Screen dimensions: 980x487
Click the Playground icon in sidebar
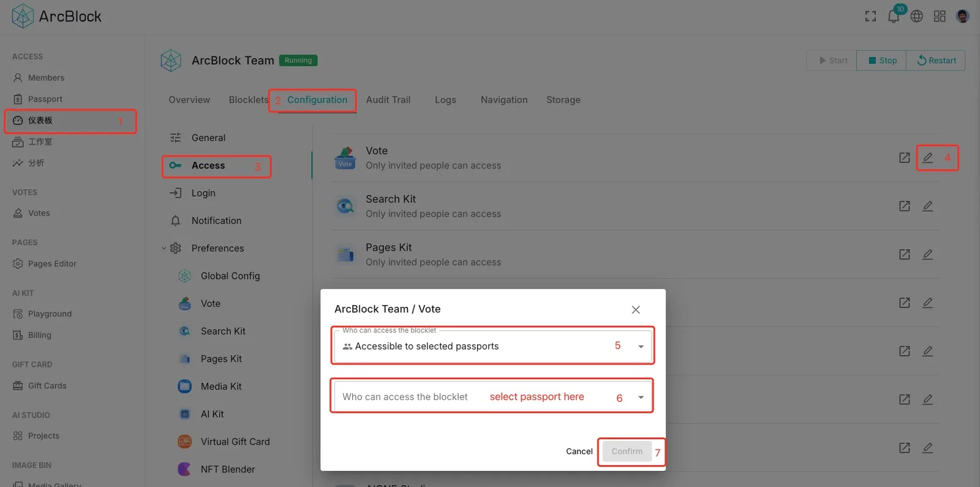pyautogui.click(x=18, y=314)
